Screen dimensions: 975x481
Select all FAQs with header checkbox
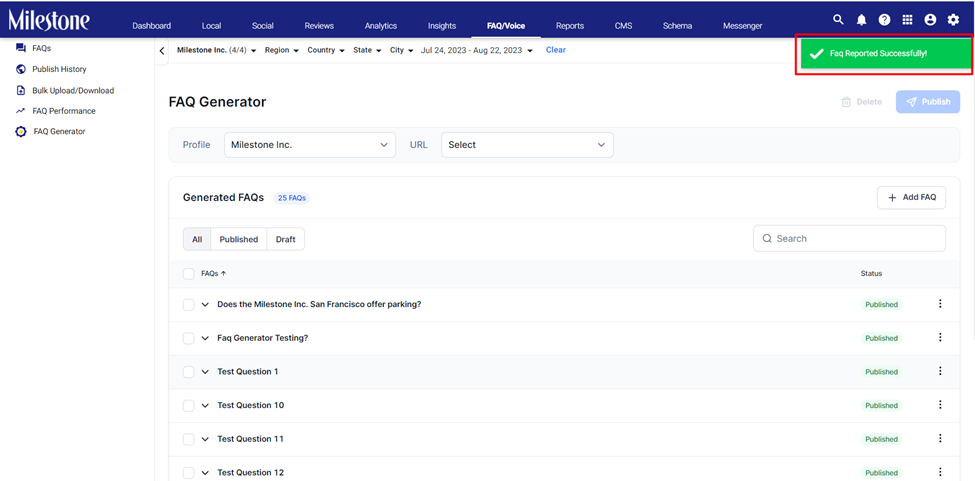pyautogui.click(x=188, y=274)
